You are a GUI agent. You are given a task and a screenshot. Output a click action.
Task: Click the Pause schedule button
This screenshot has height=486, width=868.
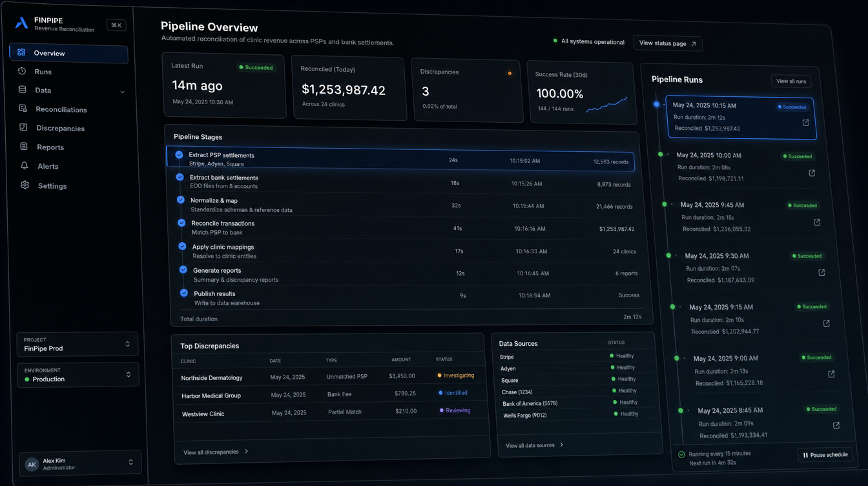[x=825, y=455]
